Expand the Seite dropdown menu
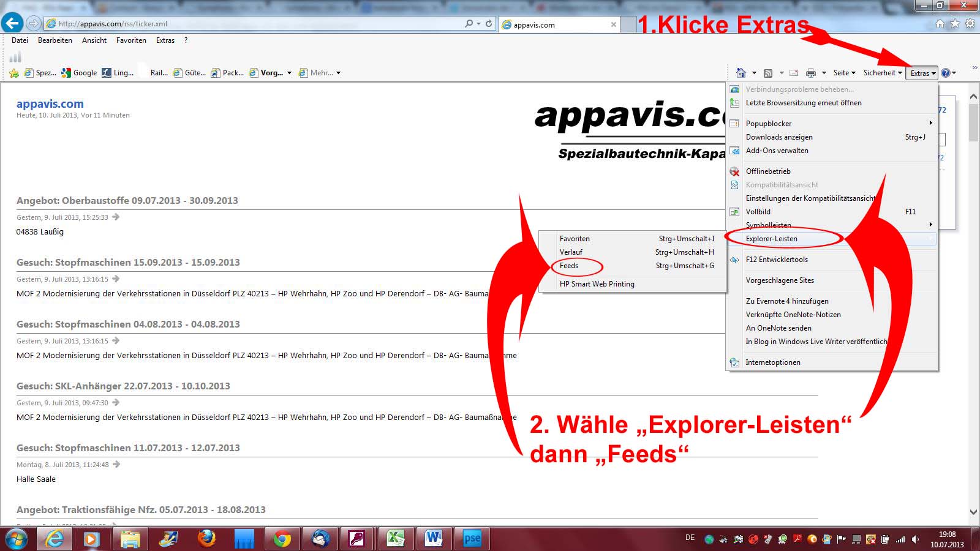The height and width of the screenshot is (551, 980). [844, 73]
